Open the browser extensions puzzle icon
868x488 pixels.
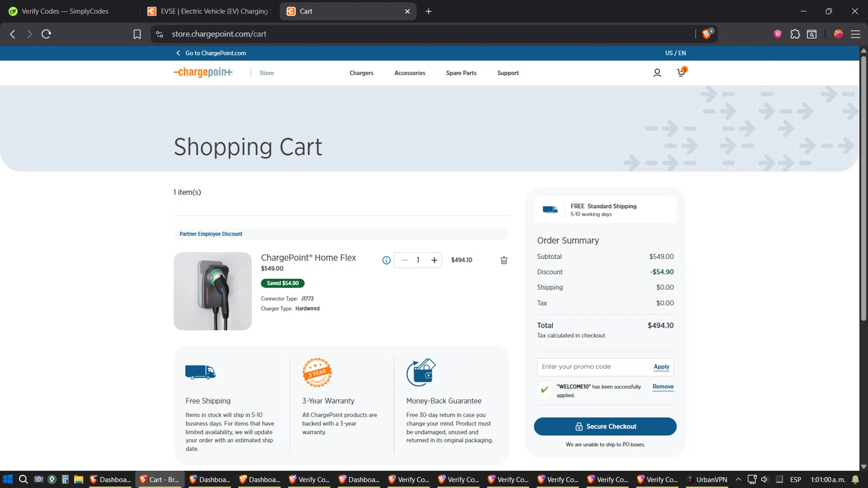[x=795, y=34]
